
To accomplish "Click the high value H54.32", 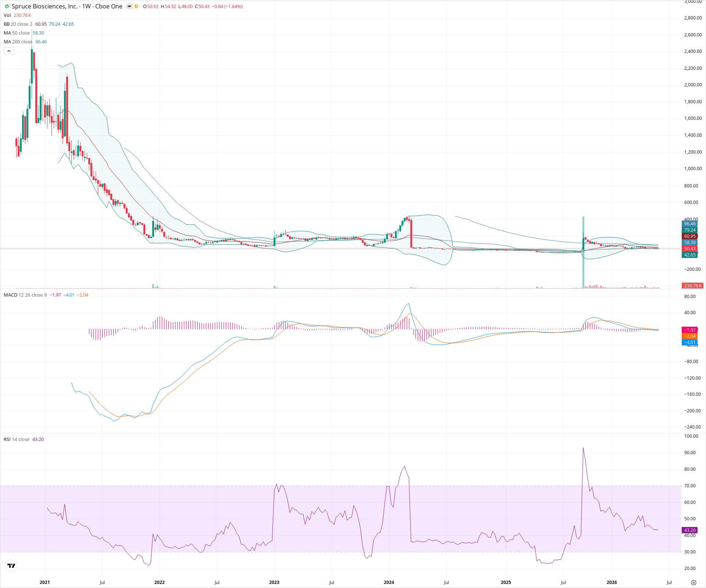I will coord(168,6).
